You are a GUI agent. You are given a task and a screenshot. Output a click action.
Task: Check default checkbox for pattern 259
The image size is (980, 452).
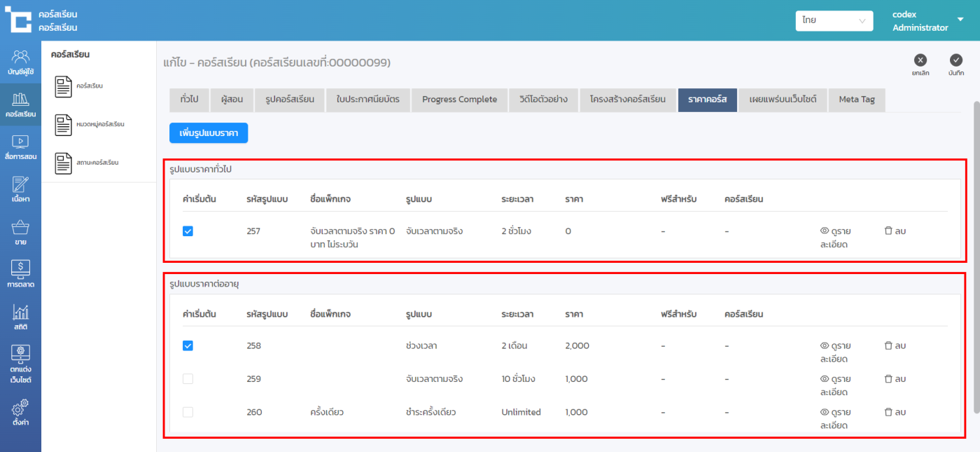(188, 379)
